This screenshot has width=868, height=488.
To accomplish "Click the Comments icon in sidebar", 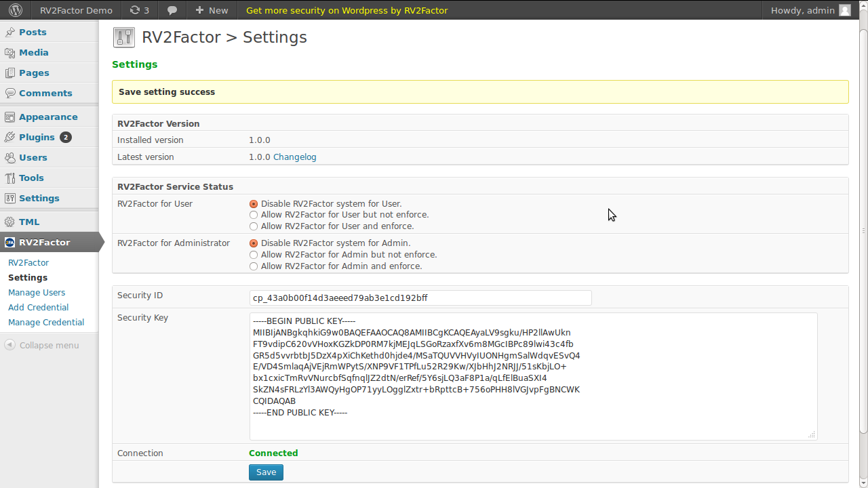I will coord(9,93).
